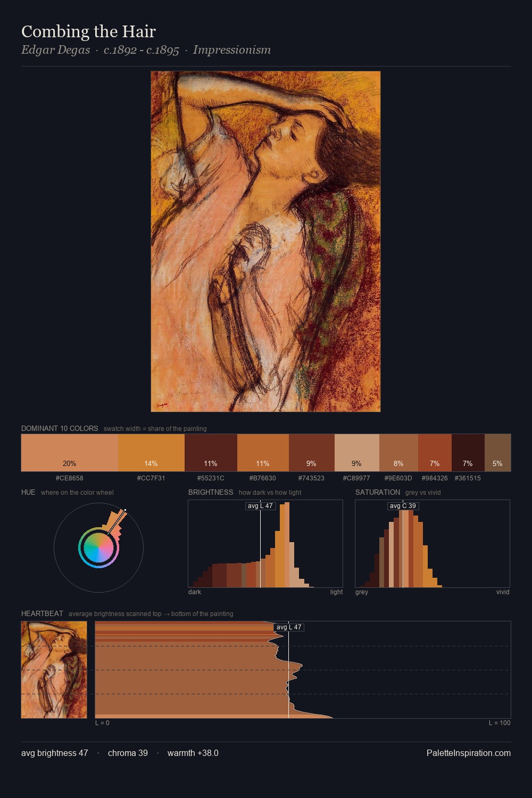This screenshot has width=532, height=798.
Task: Click the 'how dark vs how light' caption
Action: point(270,493)
